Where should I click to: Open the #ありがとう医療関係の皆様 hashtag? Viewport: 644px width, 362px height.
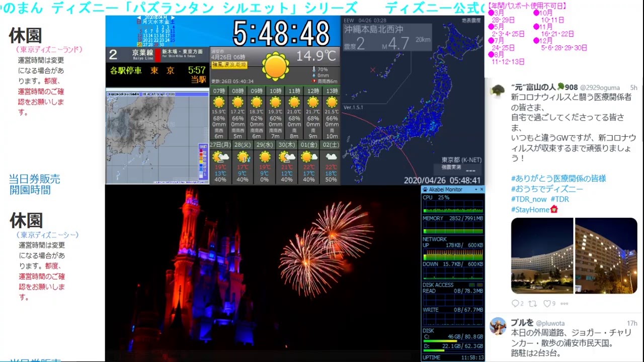click(x=558, y=178)
